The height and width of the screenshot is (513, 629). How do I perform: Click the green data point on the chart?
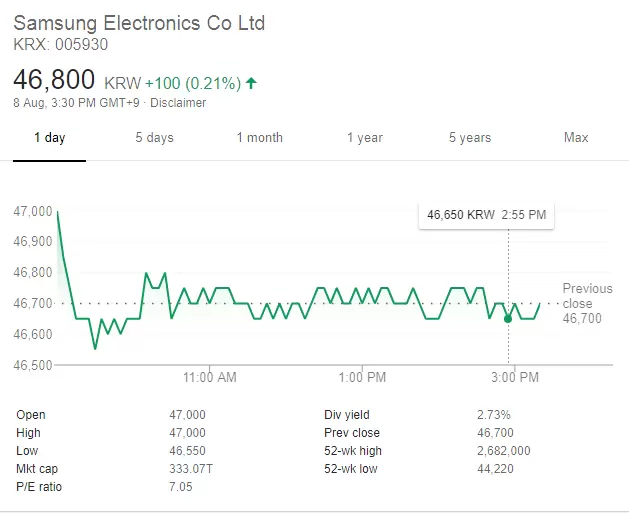(508, 318)
